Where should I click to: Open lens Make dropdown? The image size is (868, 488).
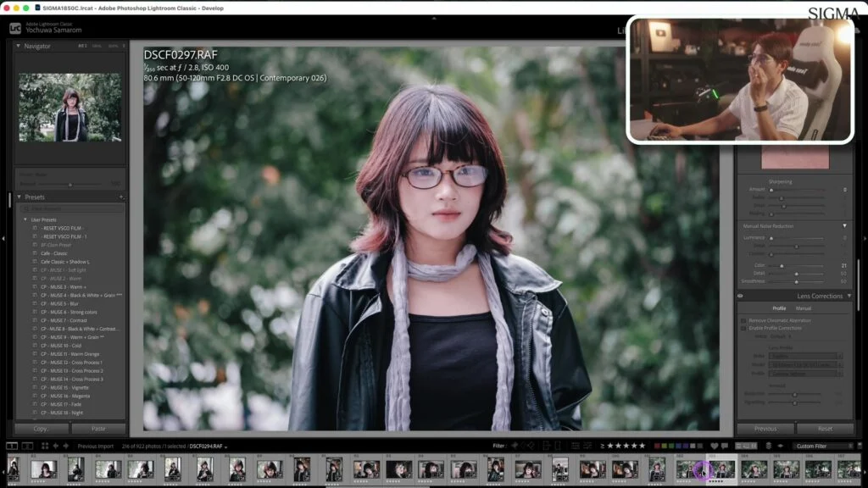pyautogui.click(x=805, y=357)
